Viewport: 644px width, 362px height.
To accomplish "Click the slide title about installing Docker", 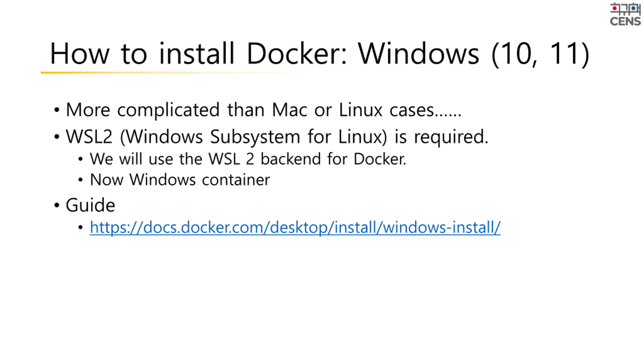I will (319, 53).
